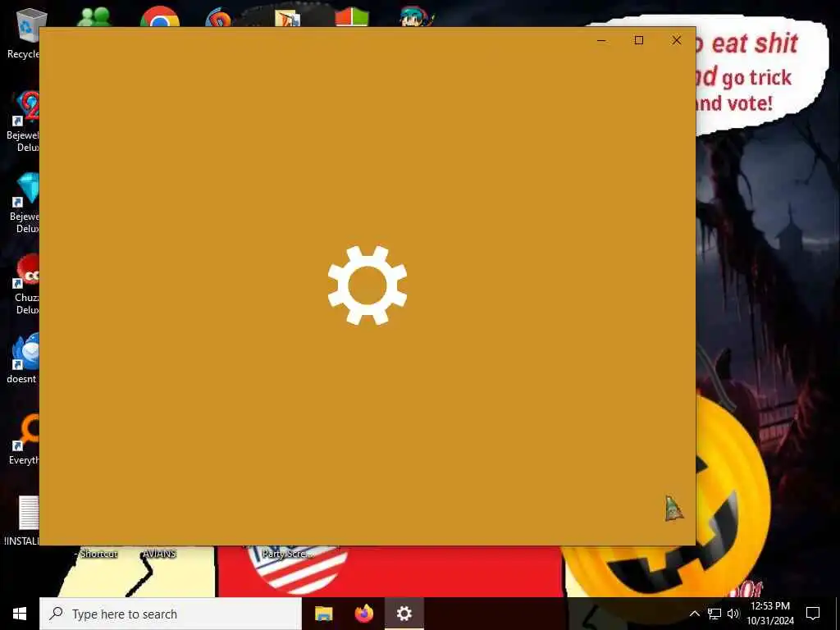Focus the 'Type here to search' box
Viewport: 840px width, 630px height.
pos(171,614)
